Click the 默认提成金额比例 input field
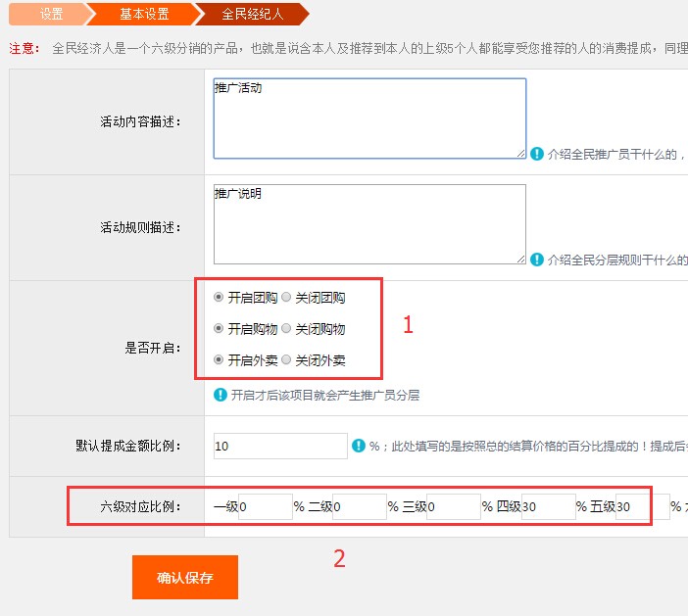Screen dimensions: 688x616 click(280, 446)
